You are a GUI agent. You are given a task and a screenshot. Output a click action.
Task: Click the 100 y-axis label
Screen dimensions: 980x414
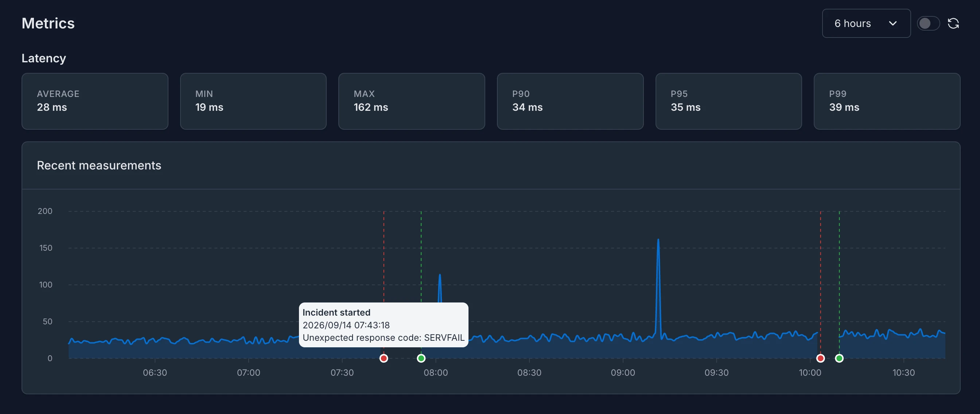point(46,285)
